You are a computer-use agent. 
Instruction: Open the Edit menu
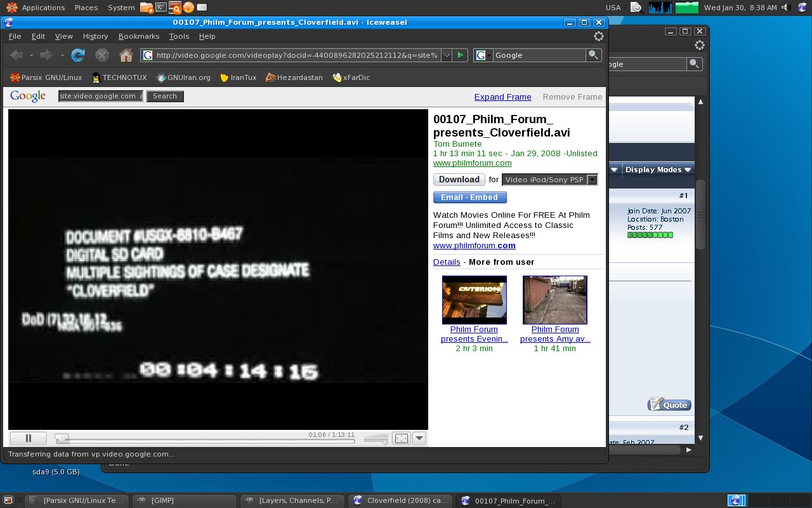coord(38,36)
